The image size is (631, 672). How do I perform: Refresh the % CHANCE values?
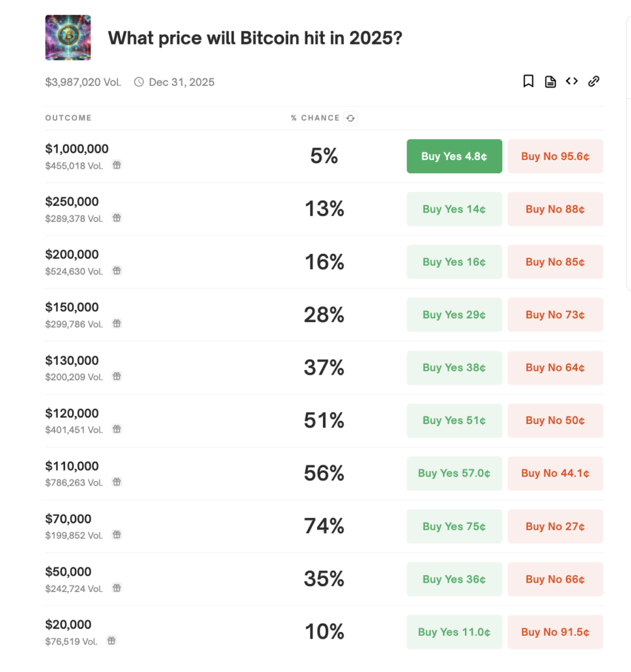point(351,118)
